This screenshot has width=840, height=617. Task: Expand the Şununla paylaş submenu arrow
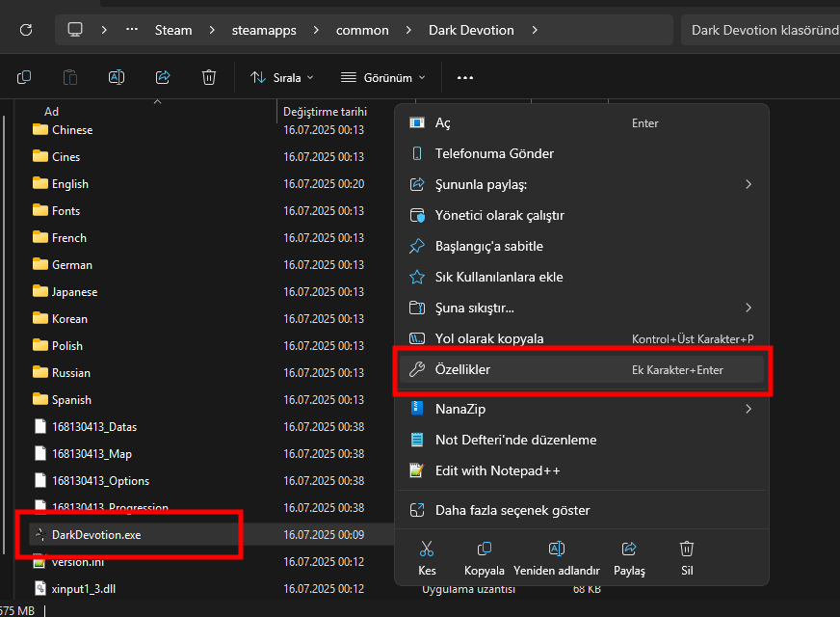[x=748, y=184]
